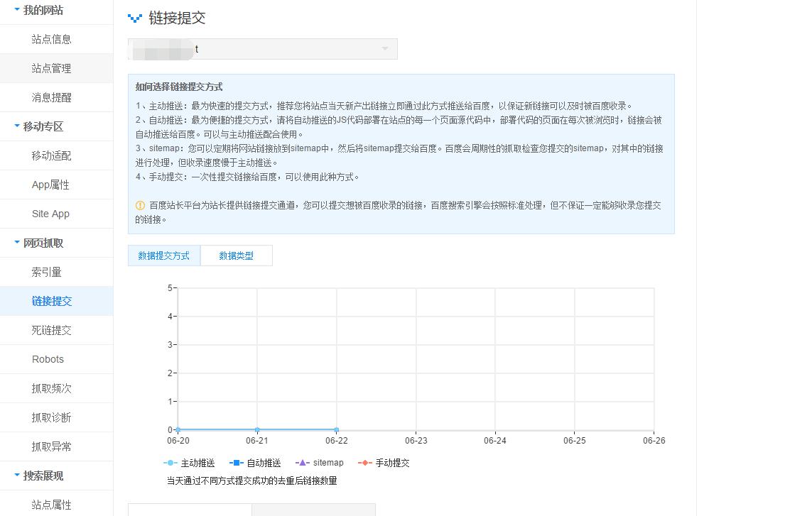This screenshot has width=812, height=516.
Task: Switch to the 数据类型 tab
Action: (237, 256)
